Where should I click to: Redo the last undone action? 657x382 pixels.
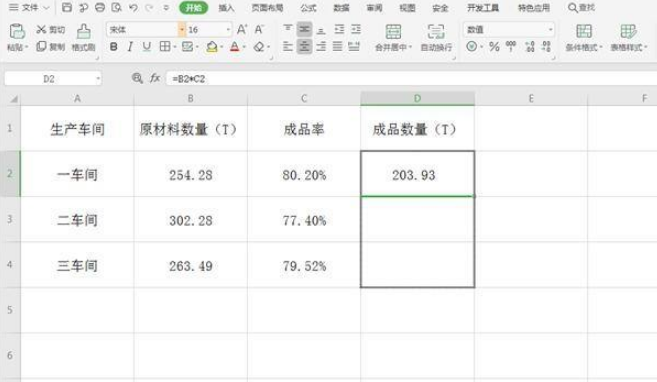tap(149, 8)
